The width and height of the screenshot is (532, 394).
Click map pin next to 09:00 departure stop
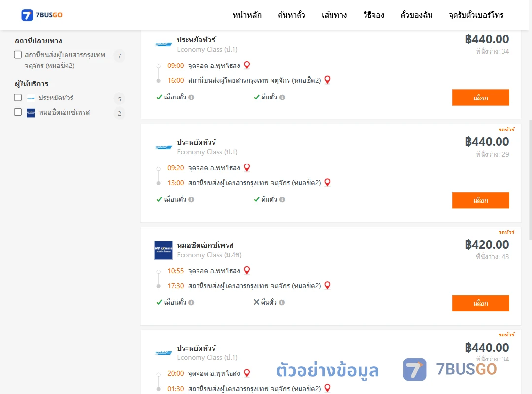click(247, 65)
